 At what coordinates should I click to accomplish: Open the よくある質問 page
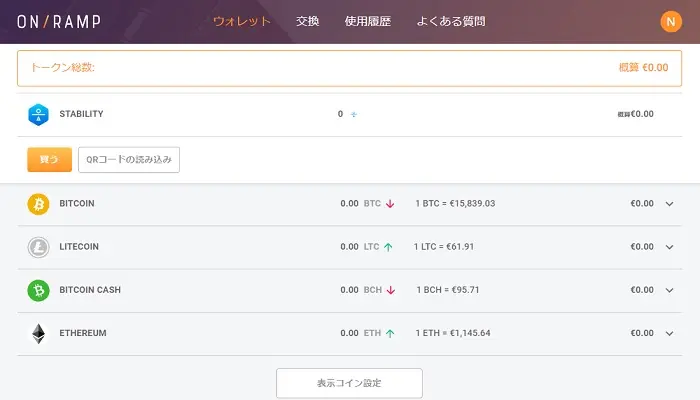[451, 22]
